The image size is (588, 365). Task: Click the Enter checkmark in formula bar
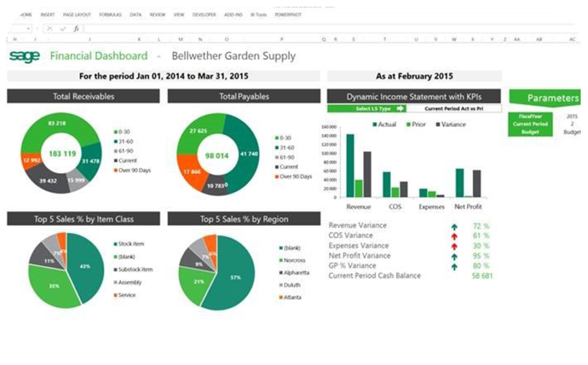click(x=63, y=28)
